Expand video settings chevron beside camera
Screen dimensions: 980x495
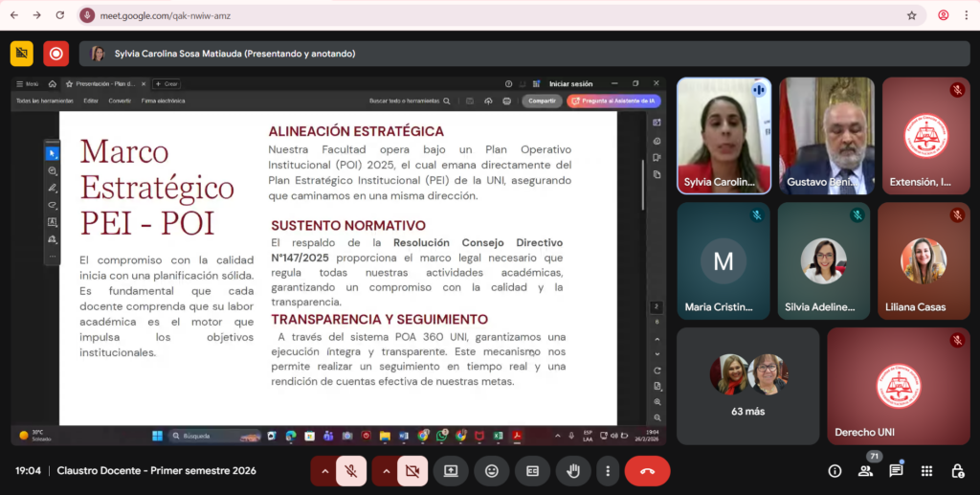386,471
